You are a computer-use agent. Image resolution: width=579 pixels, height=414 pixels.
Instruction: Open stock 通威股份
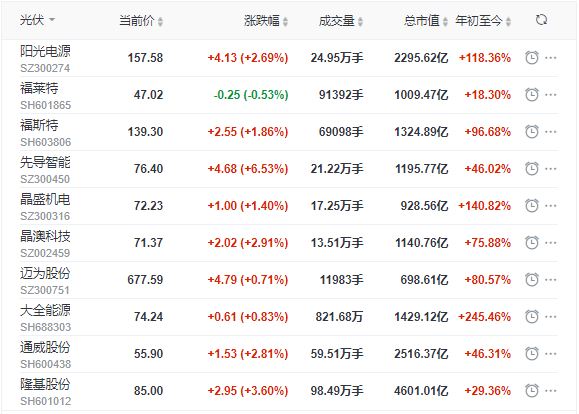[x=45, y=347]
